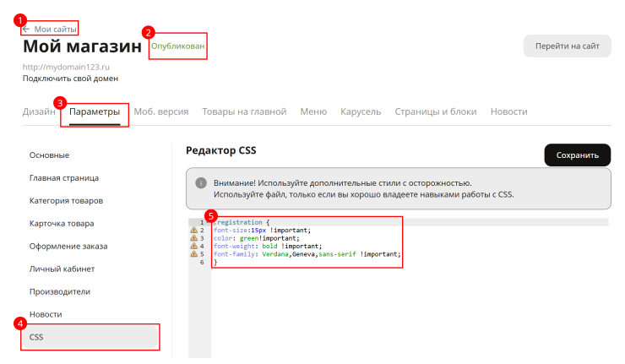Viewport: 625px width, 364px height.
Task: Place cursor on the .registration { line
Action: click(x=242, y=222)
